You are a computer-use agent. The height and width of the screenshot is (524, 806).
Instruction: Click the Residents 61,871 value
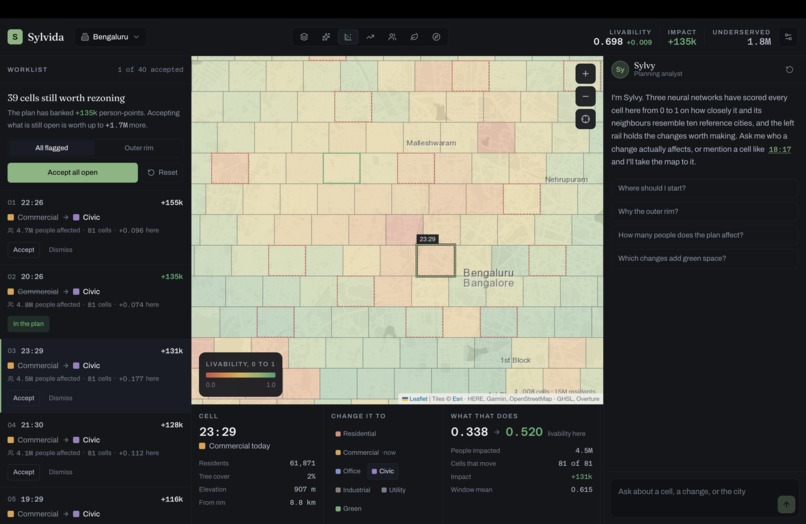[302, 463]
